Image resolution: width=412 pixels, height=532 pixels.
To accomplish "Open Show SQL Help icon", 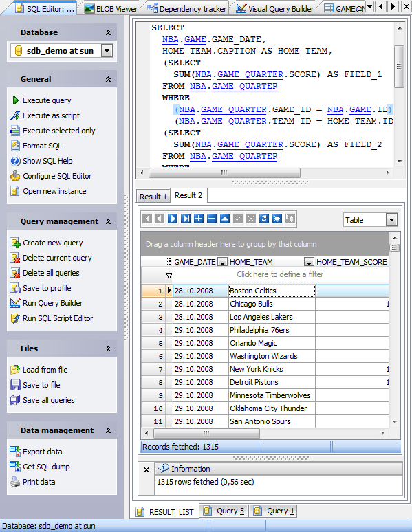I will click(x=15, y=161).
